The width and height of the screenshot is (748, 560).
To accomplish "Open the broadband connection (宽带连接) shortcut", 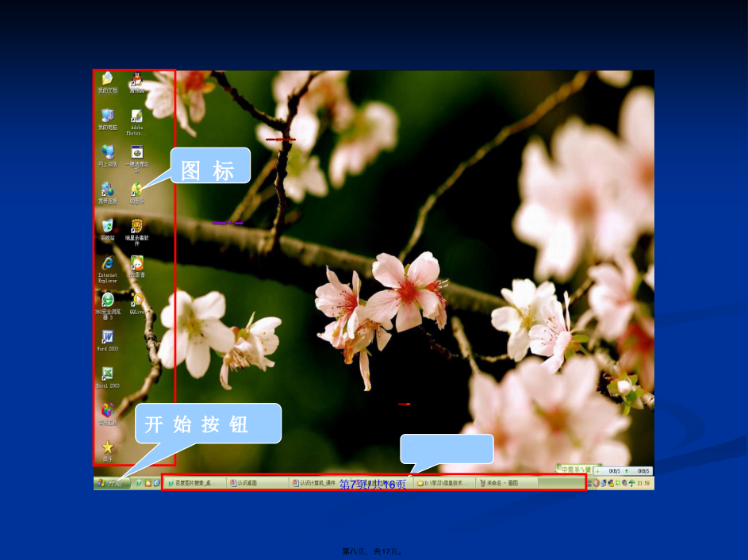I will [x=107, y=194].
